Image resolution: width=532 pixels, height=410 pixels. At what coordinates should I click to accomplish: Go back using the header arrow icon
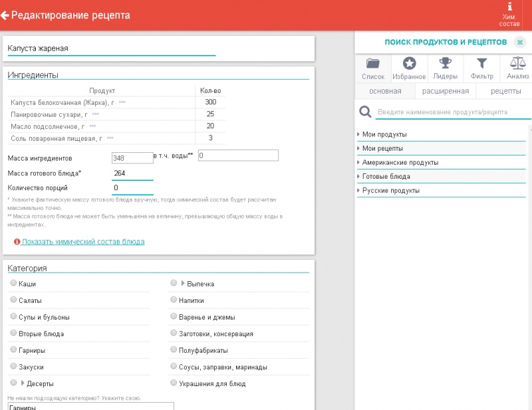(5, 15)
